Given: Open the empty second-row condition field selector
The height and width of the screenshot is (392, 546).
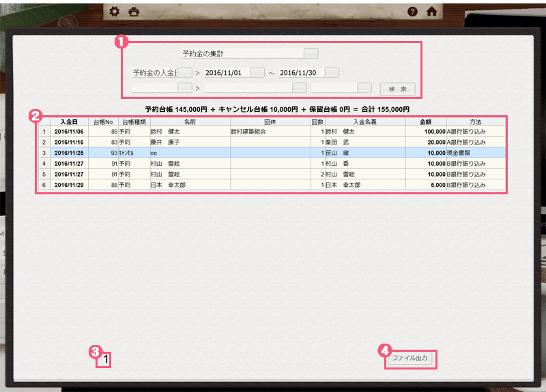Looking at the screenshot, I should [185, 88].
